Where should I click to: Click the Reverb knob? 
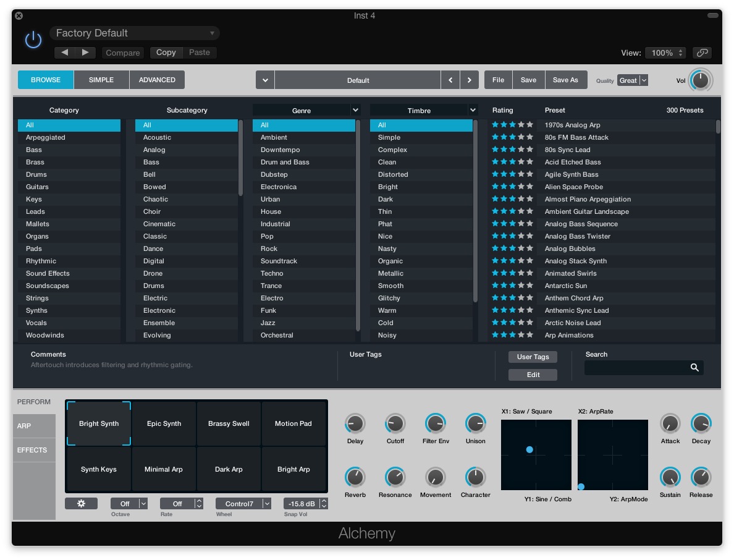pyautogui.click(x=355, y=477)
